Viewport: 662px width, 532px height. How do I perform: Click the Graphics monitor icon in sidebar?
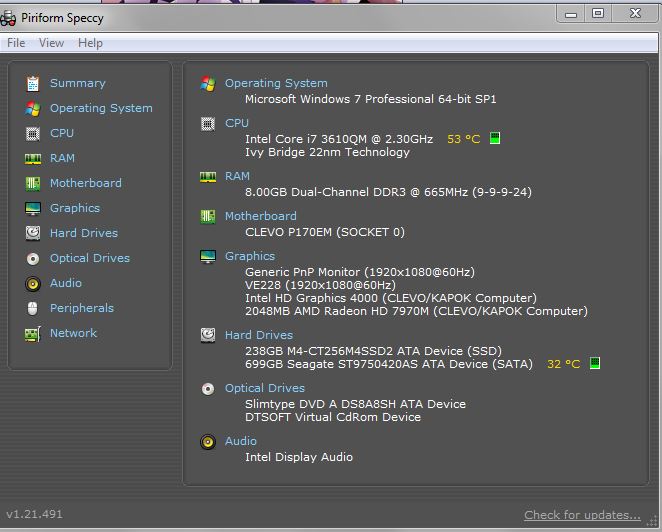pyautogui.click(x=33, y=208)
